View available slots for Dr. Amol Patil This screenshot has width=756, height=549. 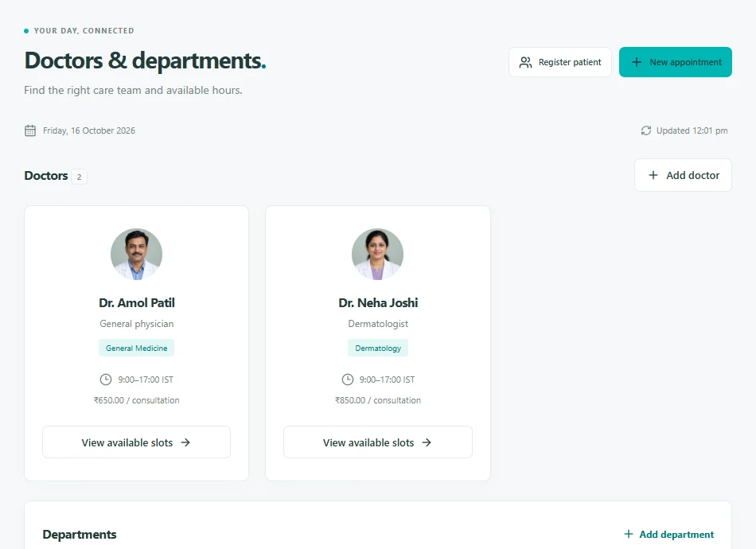point(136,442)
